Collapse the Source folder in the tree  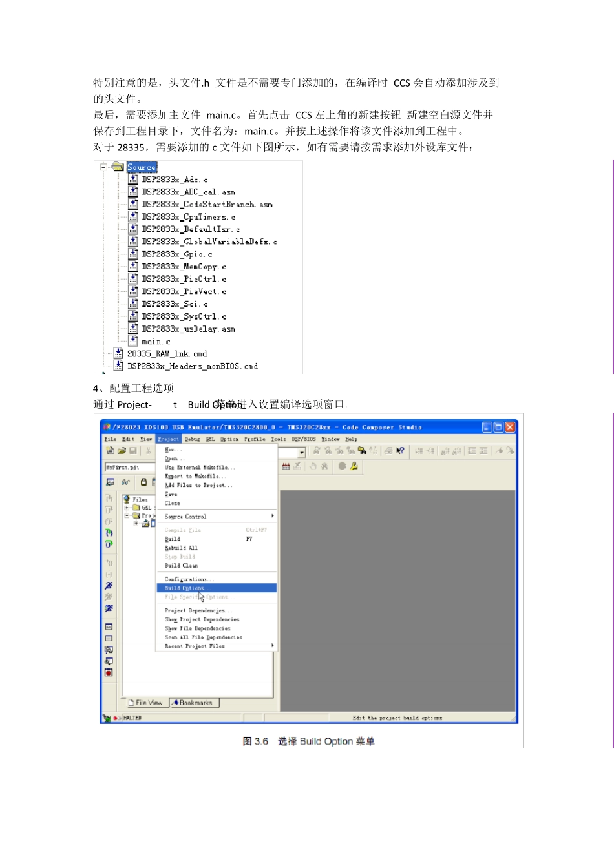point(103,167)
